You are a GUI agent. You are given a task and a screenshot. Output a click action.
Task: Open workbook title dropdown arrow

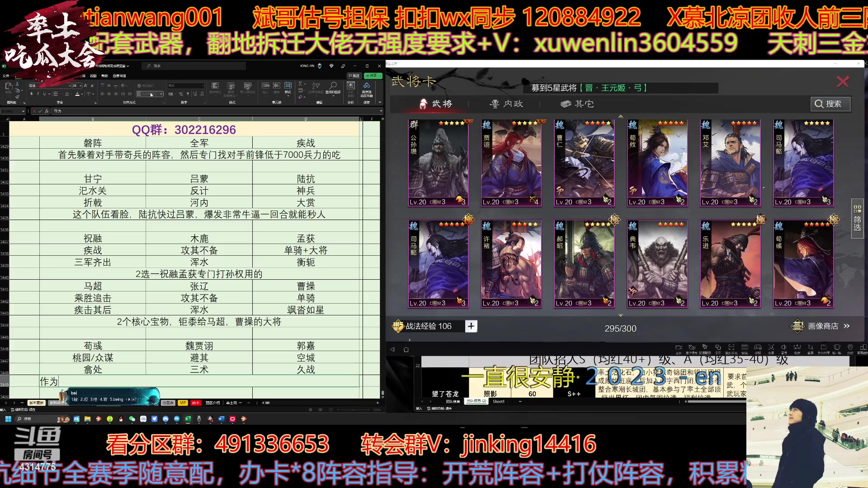128,66
